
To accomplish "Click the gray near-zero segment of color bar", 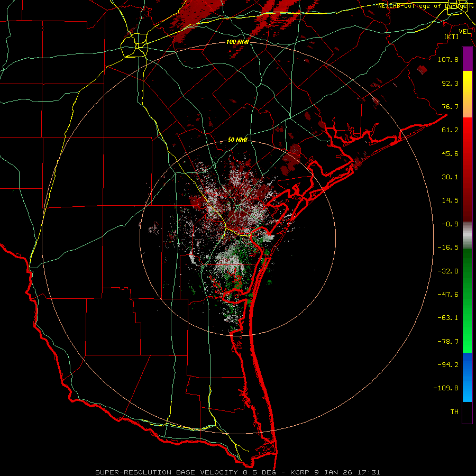I will click(x=467, y=235).
